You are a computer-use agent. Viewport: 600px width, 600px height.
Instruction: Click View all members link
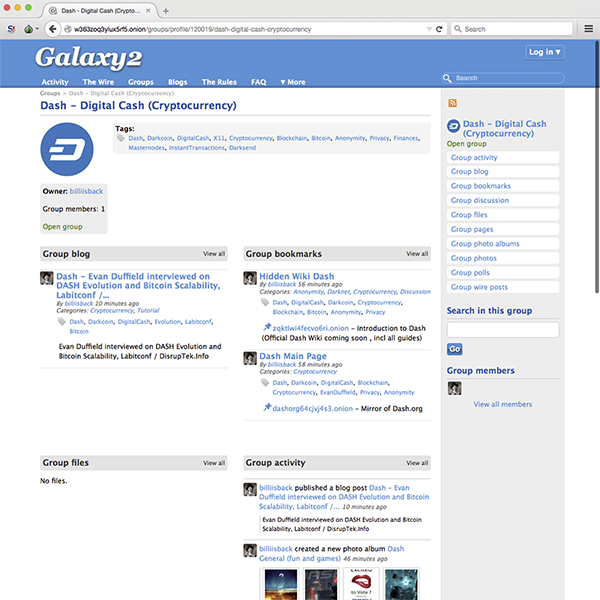503,404
